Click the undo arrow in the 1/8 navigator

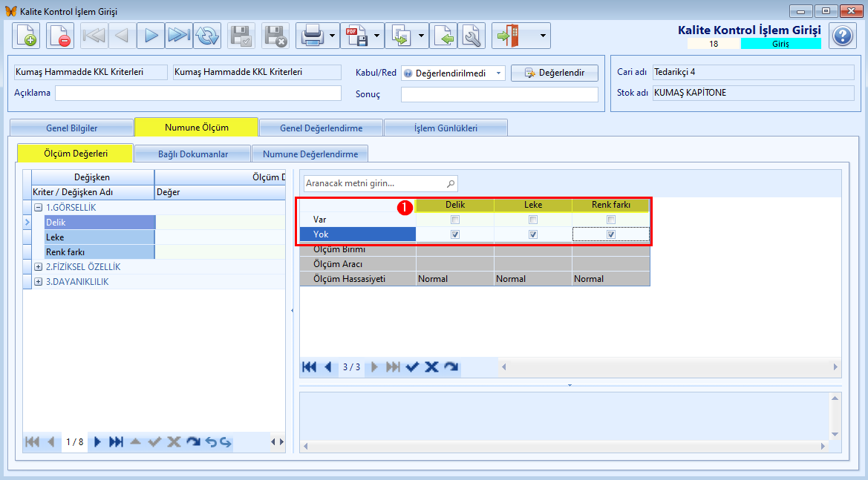[211, 442]
